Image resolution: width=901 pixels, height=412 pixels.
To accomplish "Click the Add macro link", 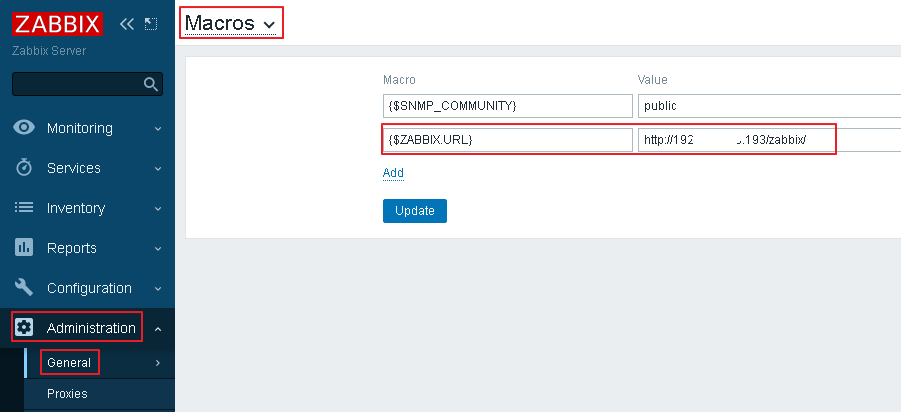I will click(x=393, y=172).
